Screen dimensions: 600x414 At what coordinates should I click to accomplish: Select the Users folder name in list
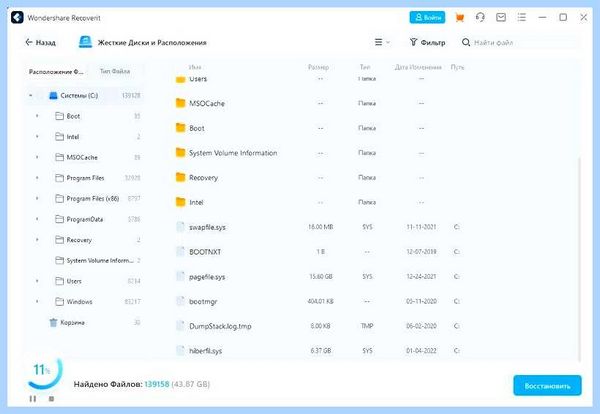[x=198, y=79]
